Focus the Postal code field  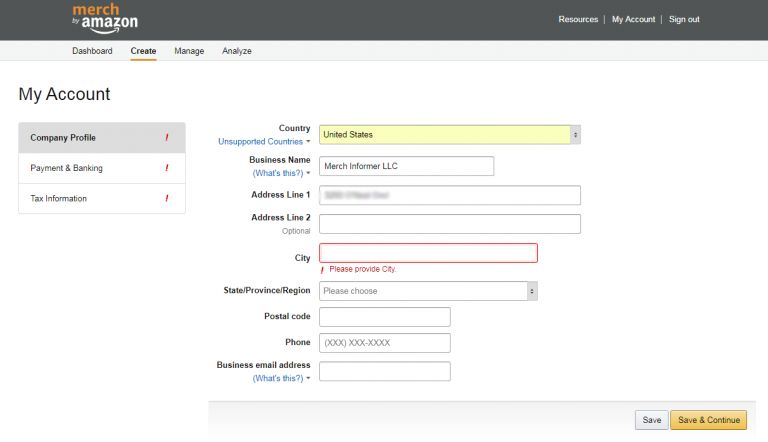click(384, 317)
